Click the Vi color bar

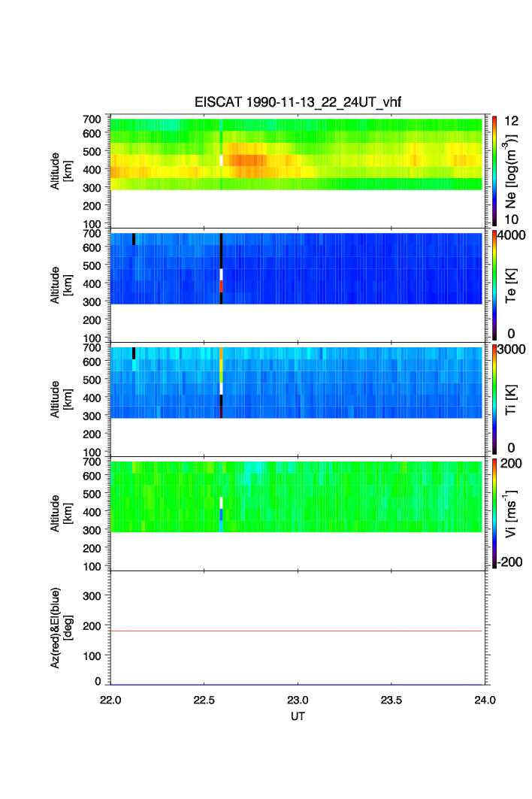click(494, 513)
